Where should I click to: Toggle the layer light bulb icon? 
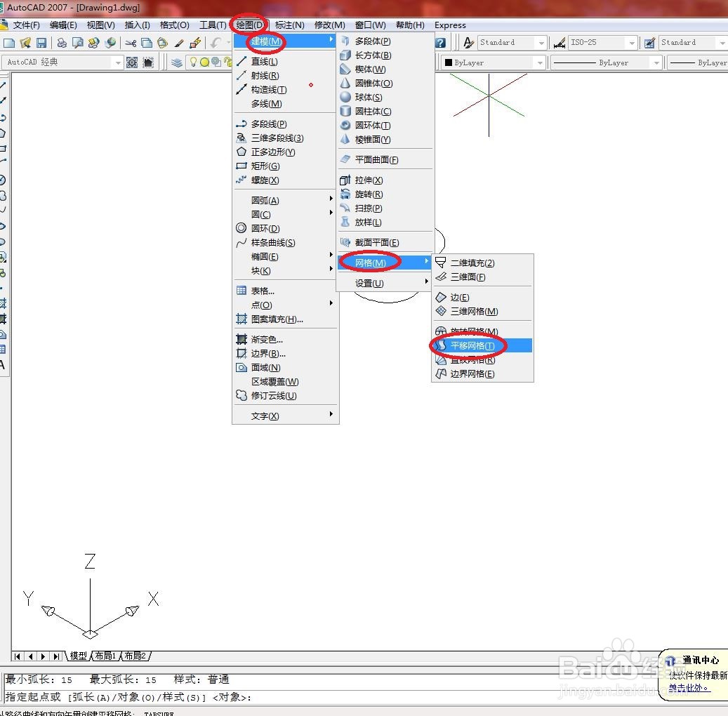[193, 62]
